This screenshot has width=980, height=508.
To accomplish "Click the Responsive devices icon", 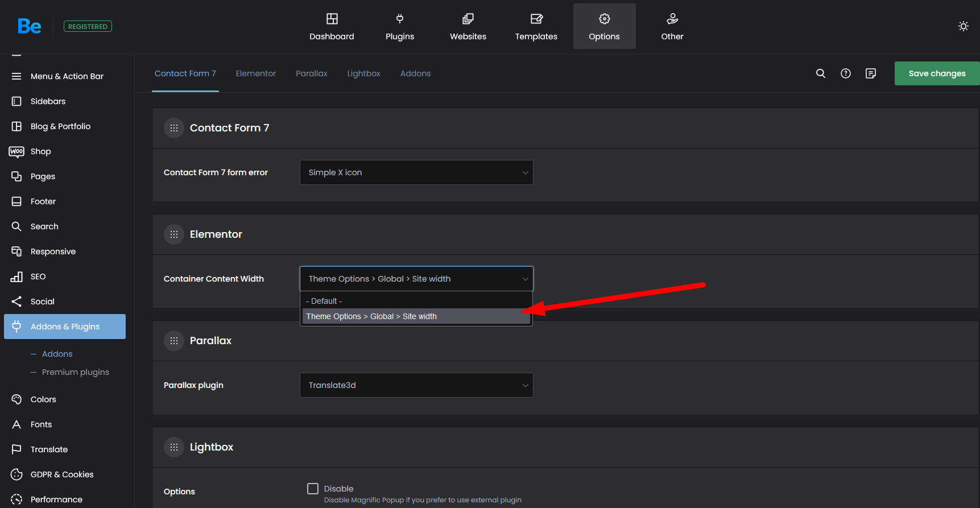I will 16,251.
